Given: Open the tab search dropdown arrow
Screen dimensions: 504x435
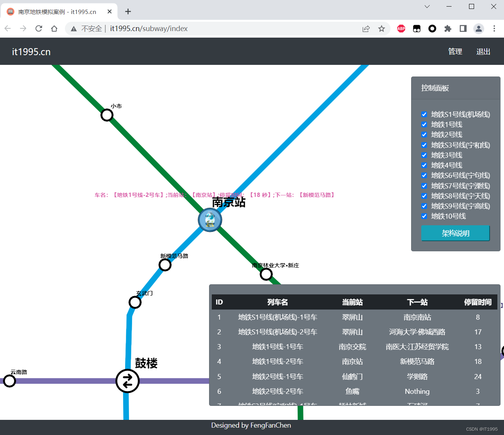Looking at the screenshot, I should coord(427,7).
